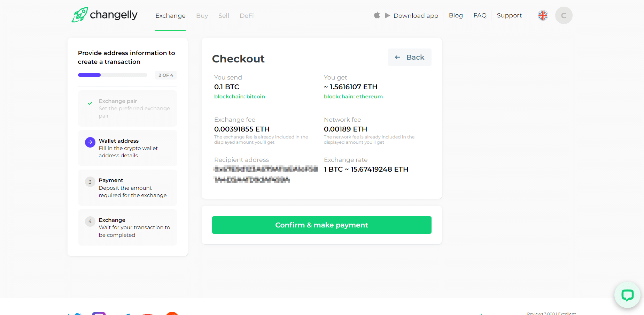The height and width of the screenshot is (315, 644).
Task: Switch to the Exchange tab
Action: pyautogui.click(x=170, y=16)
